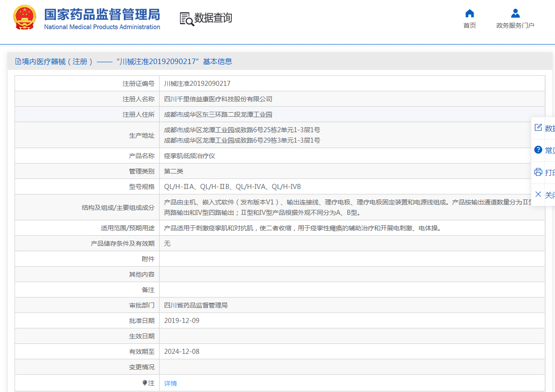Open the 数据查询 search icon
555x392 pixels.
coord(186,18)
